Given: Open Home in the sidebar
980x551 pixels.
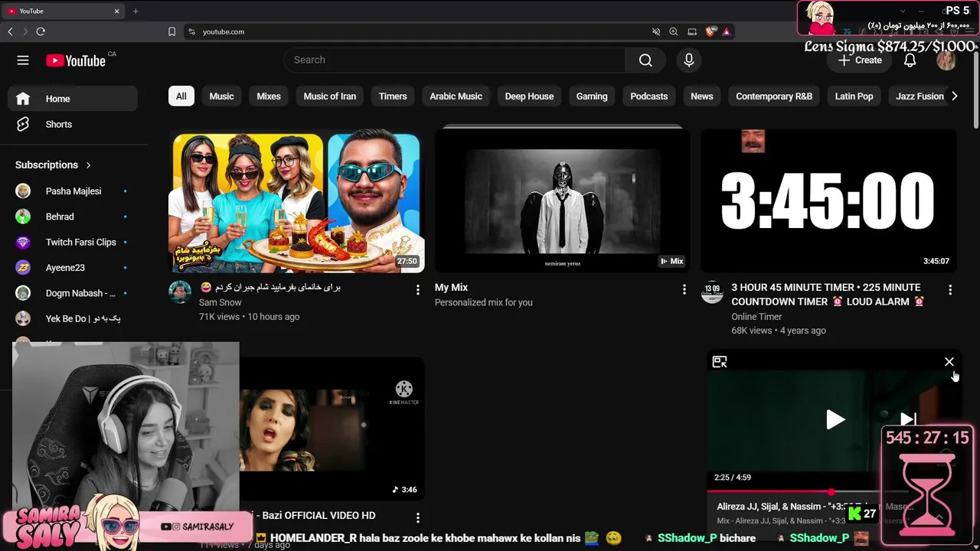Looking at the screenshot, I should (73, 99).
